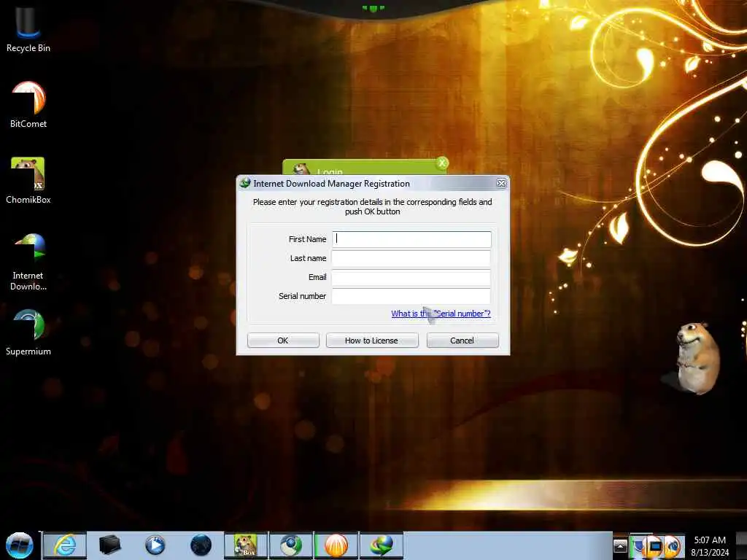Viewport: 747px width, 560px height.
Task: Click the 'First Name' label
Action: [x=307, y=239]
